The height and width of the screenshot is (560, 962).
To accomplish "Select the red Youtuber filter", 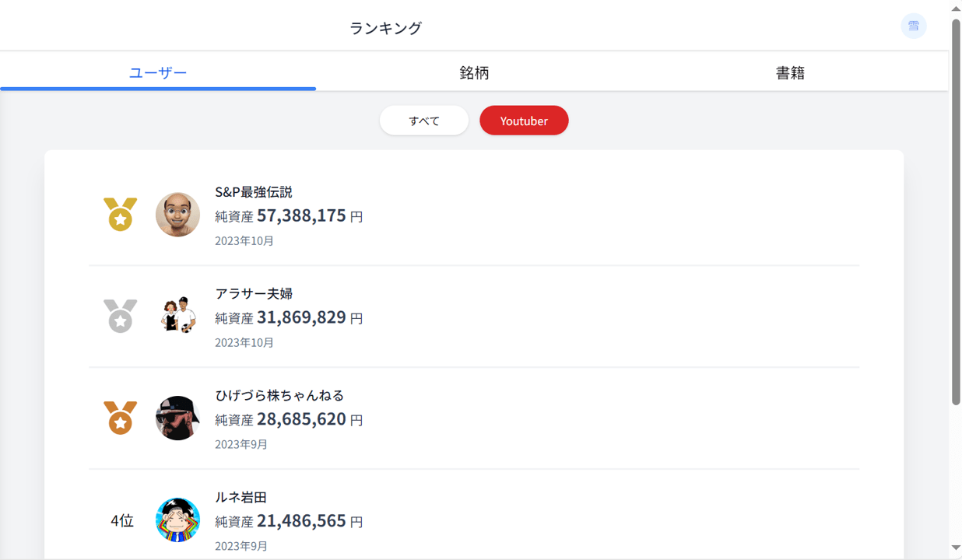I will tap(524, 121).
